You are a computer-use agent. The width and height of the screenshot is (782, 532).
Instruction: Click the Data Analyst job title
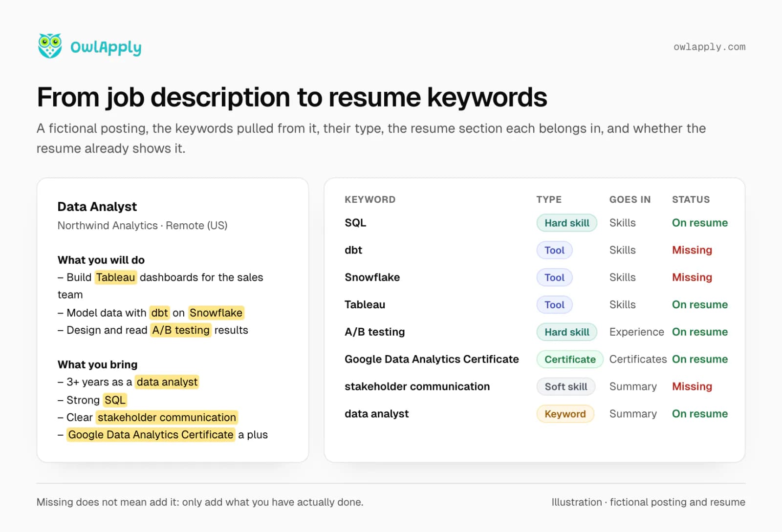pyautogui.click(x=97, y=207)
